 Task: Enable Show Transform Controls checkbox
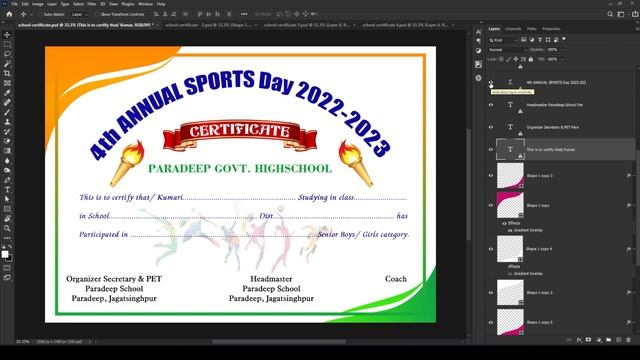click(98, 14)
